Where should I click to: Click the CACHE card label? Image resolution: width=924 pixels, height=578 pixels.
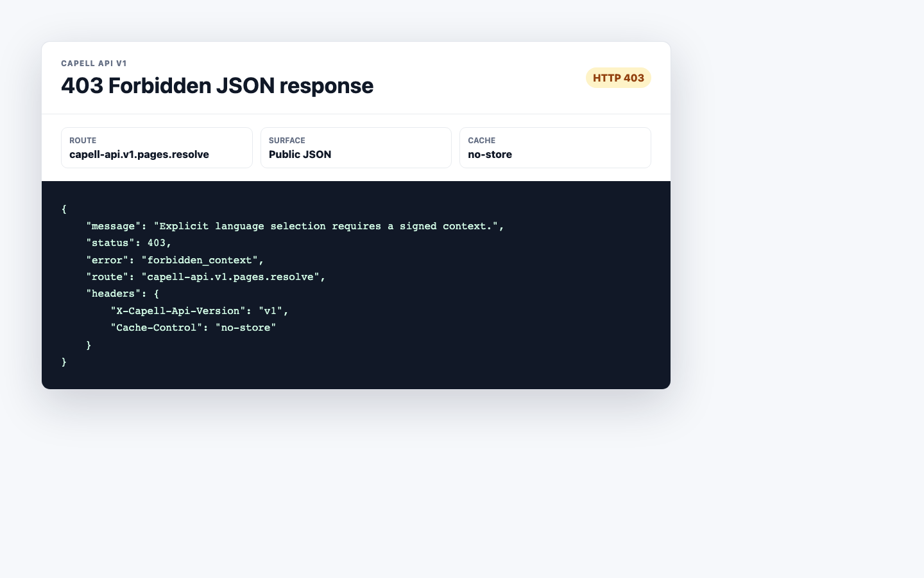481,140
